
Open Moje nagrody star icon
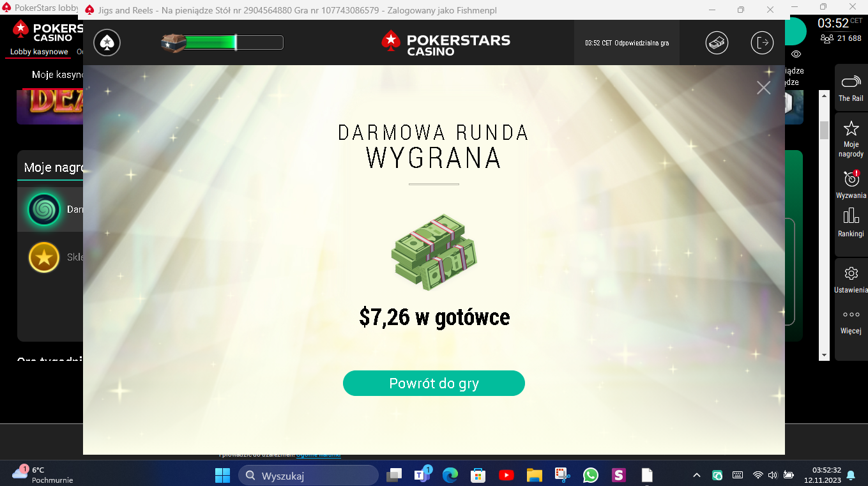tap(851, 128)
